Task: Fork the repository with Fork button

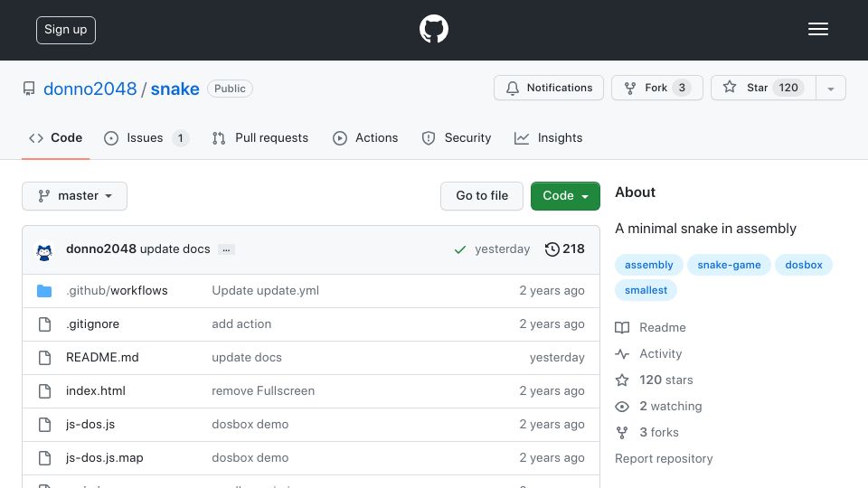Action: (657, 88)
